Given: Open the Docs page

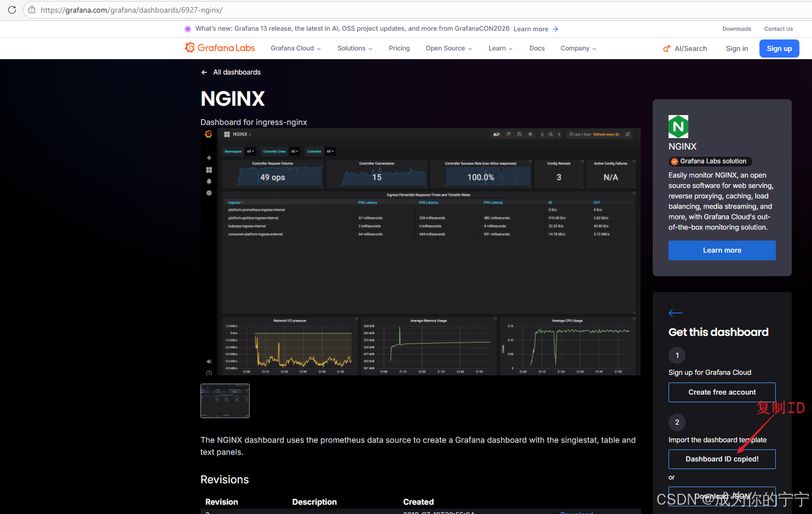Looking at the screenshot, I should tap(537, 48).
